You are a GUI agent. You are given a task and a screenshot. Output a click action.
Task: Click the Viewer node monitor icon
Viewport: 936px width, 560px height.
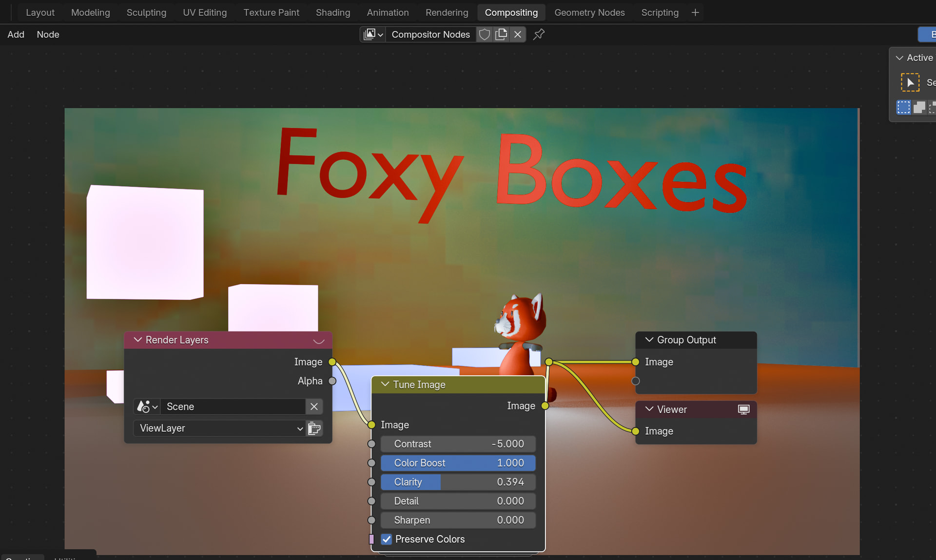click(x=743, y=409)
